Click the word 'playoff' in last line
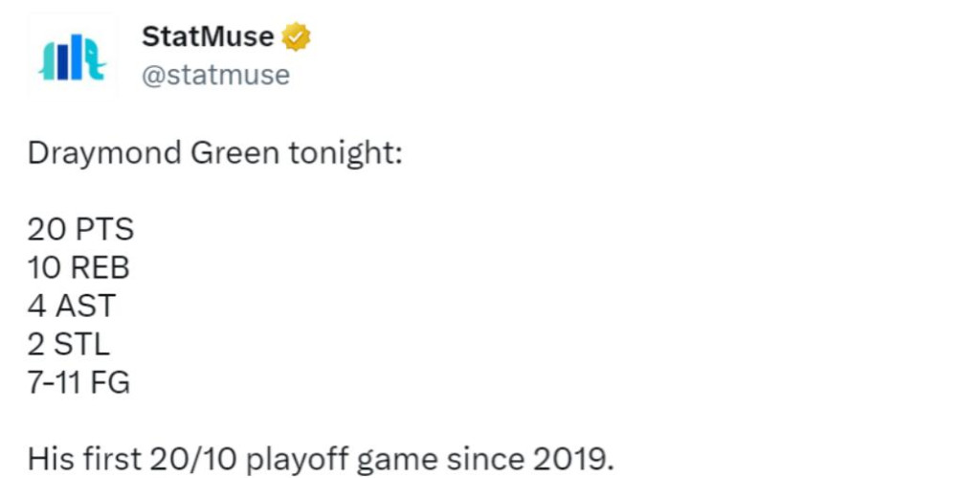Image resolution: width=980 pixels, height=478 pixels. click(297, 461)
